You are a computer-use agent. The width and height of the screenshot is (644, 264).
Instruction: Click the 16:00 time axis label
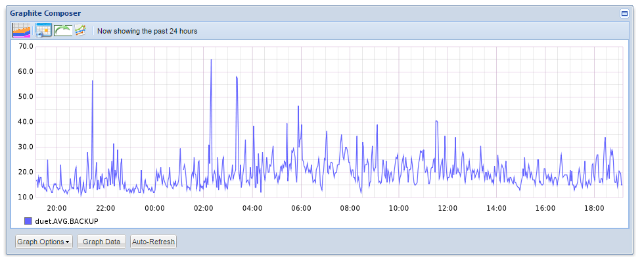[x=545, y=208]
